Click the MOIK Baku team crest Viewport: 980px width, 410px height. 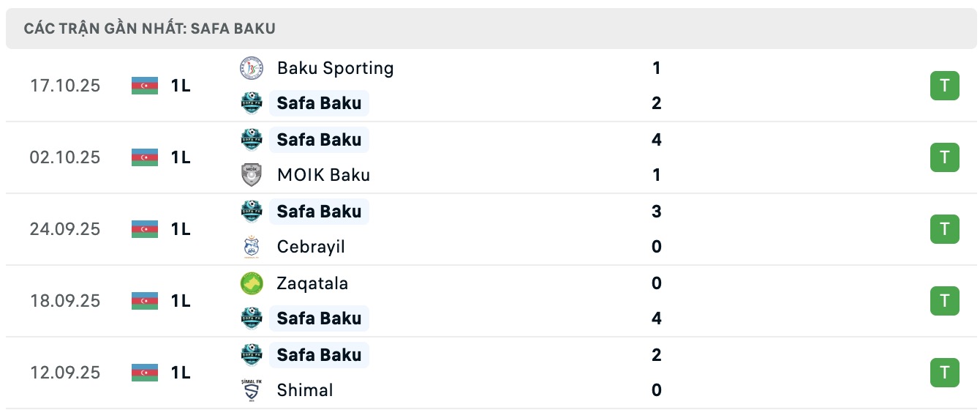pyautogui.click(x=252, y=175)
